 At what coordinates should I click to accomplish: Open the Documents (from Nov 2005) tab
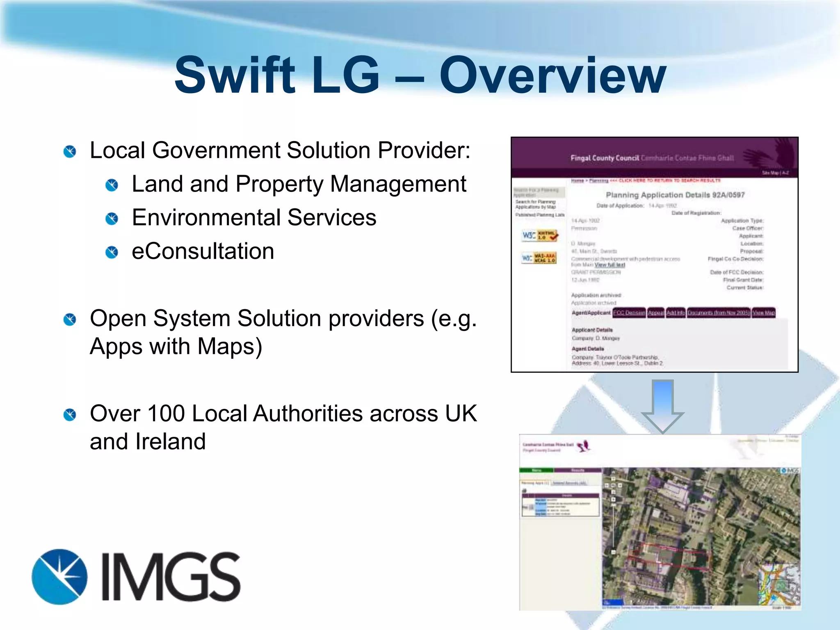tap(719, 313)
